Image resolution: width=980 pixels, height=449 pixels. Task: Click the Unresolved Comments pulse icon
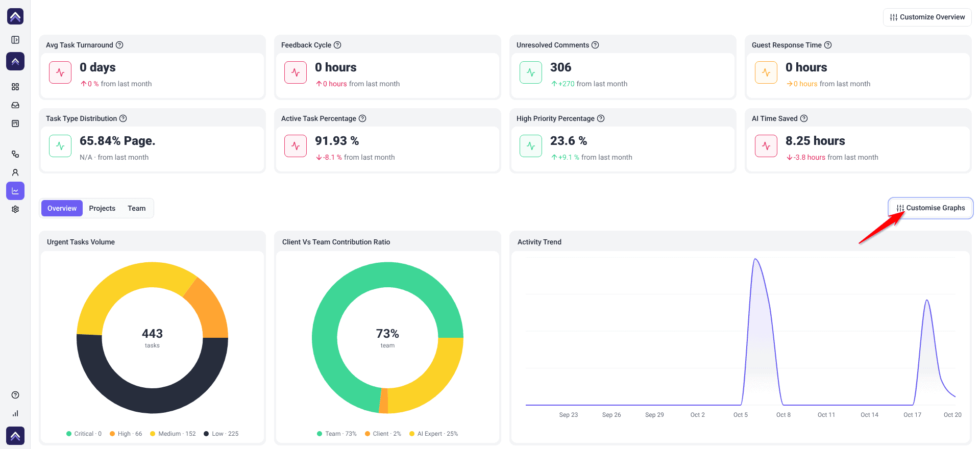pyautogui.click(x=531, y=72)
